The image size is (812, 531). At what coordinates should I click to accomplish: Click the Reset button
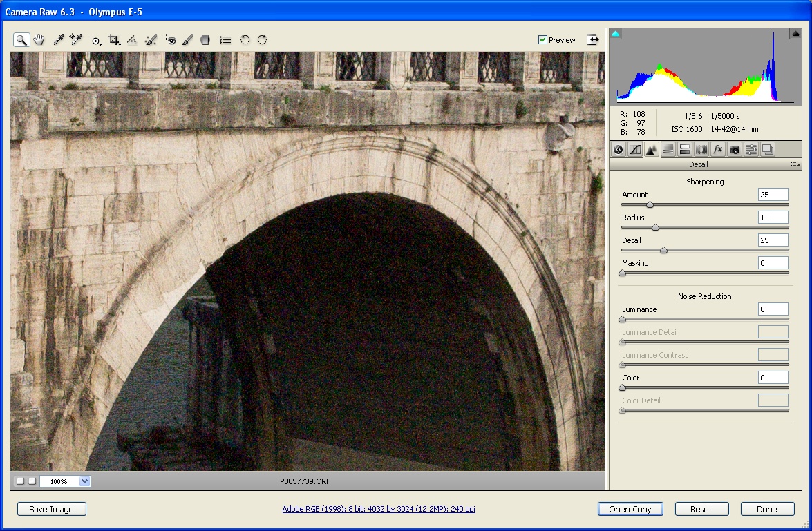tap(701, 510)
